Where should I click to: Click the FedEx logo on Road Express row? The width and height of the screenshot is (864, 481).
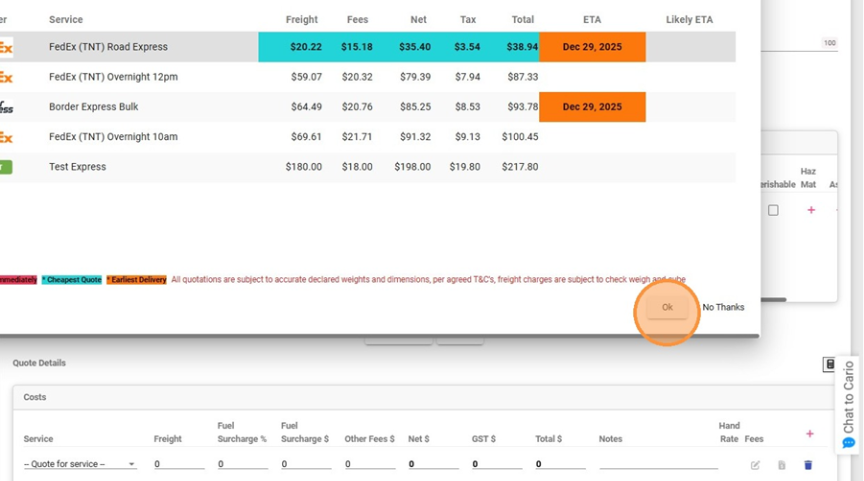[x=6, y=47]
